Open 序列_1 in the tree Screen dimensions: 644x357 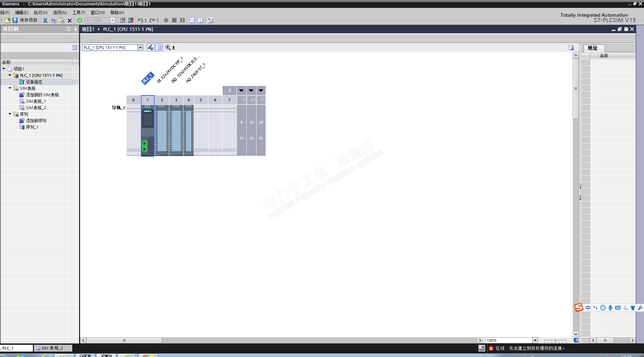[x=32, y=127]
